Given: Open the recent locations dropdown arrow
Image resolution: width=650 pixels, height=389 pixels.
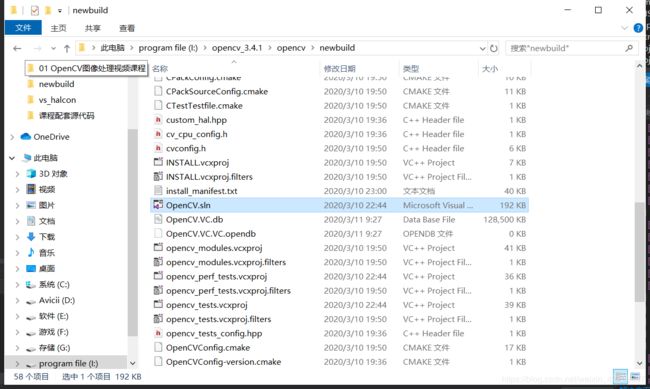Looking at the screenshot, I should point(53,49).
